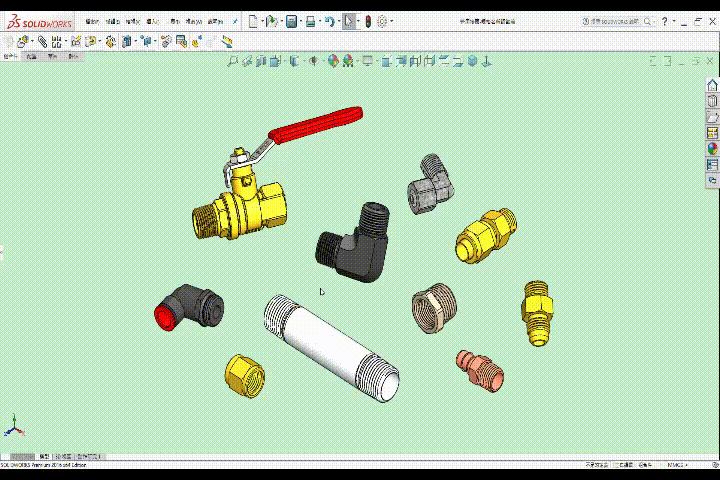Screen dimensions: 720x480
Task: Open the Options gear icon
Action: tap(382, 21)
